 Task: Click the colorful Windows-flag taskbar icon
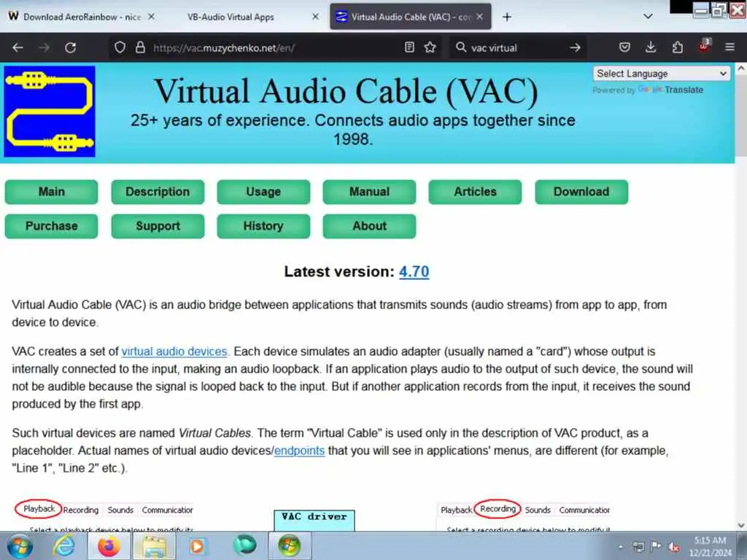pyautogui.click(x=290, y=546)
